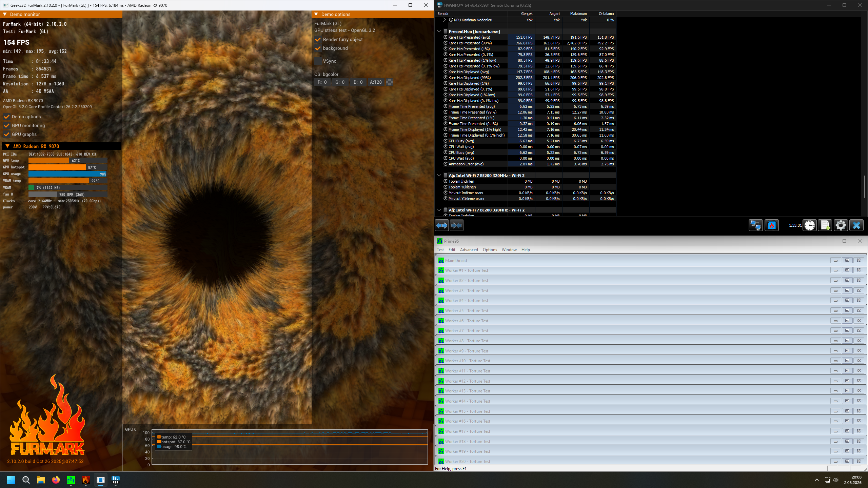Click B: 0 bgcolor value field
This screenshot has width=868, height=488.
point(358,82)
